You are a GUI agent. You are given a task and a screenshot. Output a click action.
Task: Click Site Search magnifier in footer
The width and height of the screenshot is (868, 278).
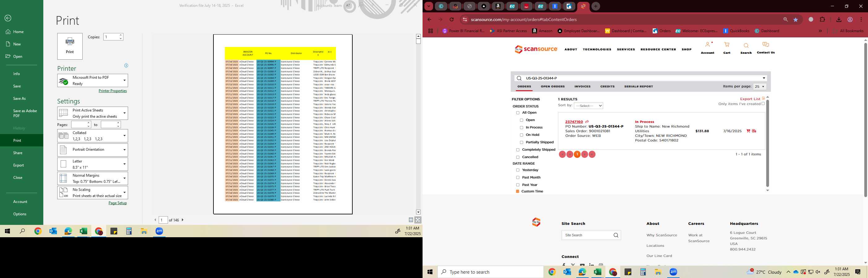tap(616, 235)
